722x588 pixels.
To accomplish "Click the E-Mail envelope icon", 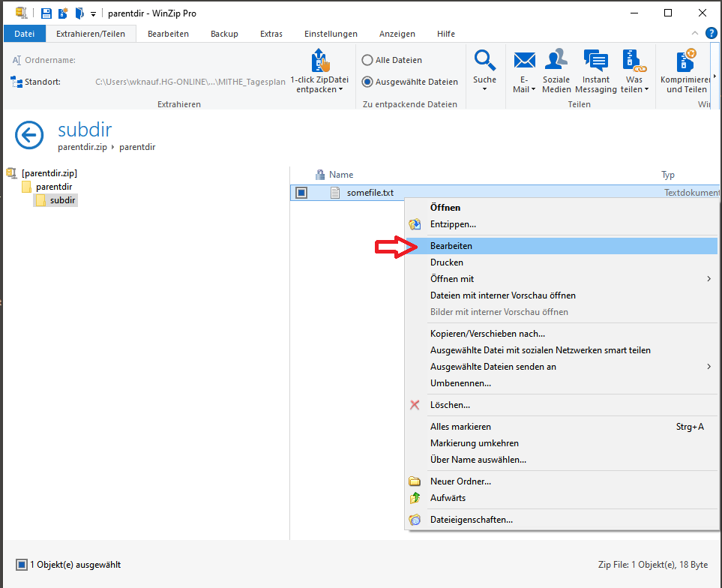I will (525, 60).
